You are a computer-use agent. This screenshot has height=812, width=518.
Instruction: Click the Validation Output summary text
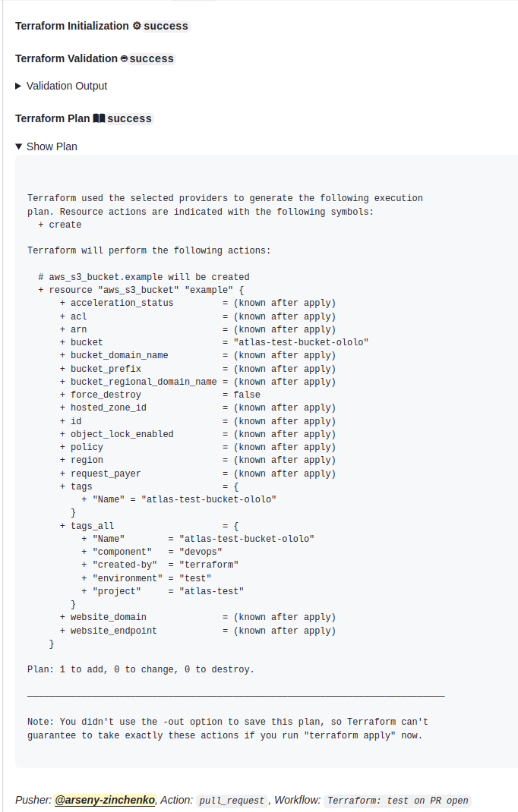(67, 86)
